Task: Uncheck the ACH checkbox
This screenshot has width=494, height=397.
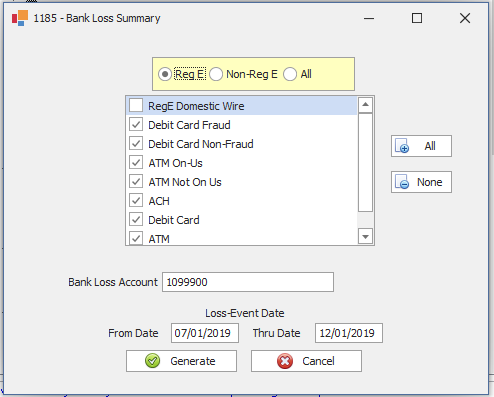Action: (136, 201)
